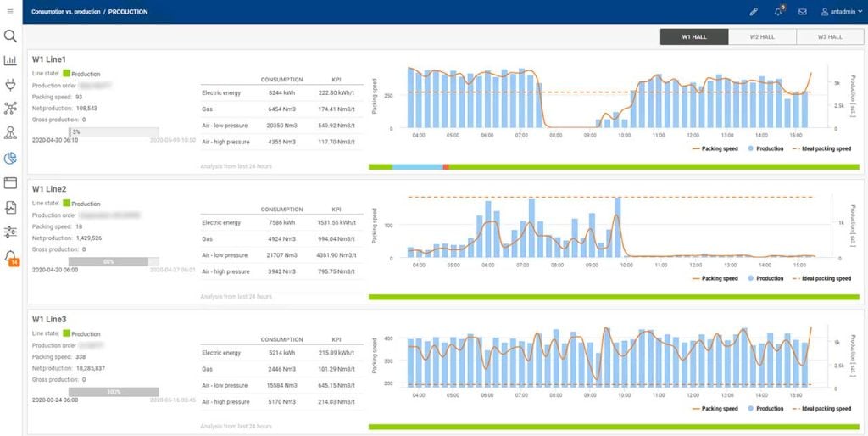This screenshot has height=436, width=868.
Task: Toggle Ideal packing speed legend in Line3 chart
Action: pos(822,409)
